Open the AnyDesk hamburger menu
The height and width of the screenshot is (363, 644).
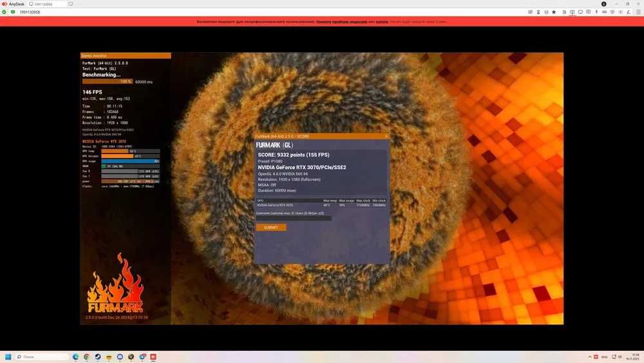click(x=638, y=12)
